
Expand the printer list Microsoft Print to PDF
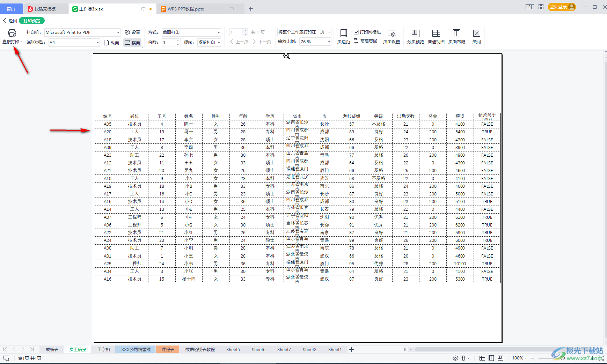[118, 32]
